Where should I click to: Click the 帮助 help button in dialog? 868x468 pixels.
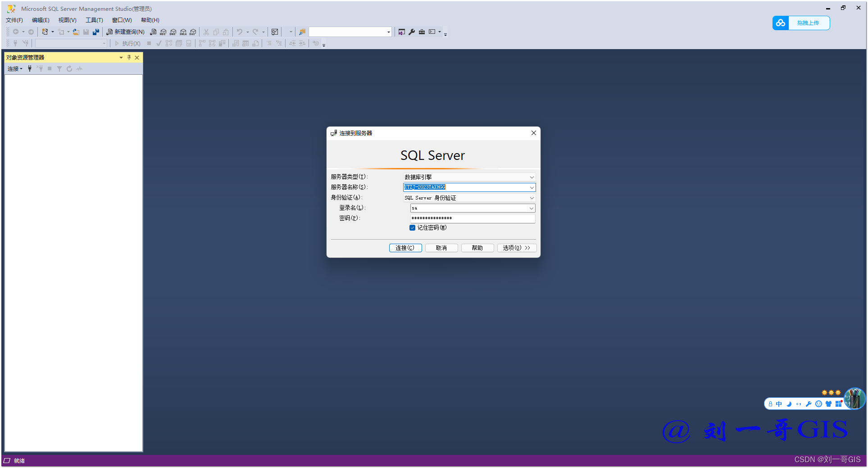tap(477, 248)
